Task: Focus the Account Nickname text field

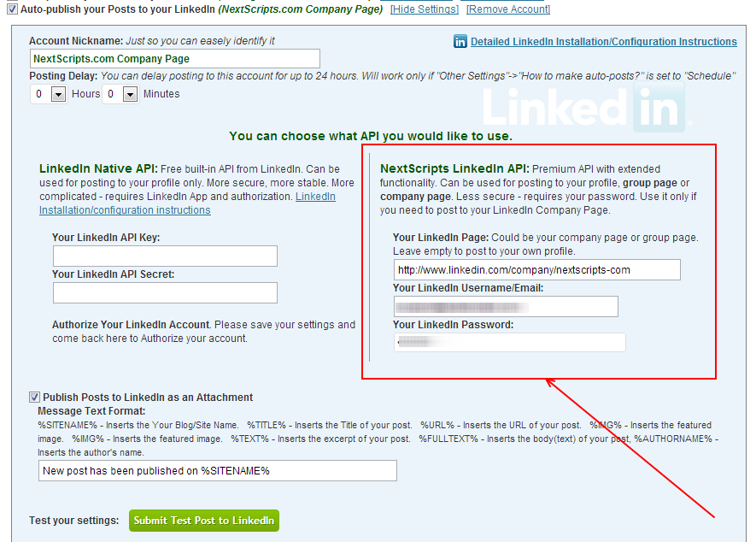Action: [x=174, y=58]
